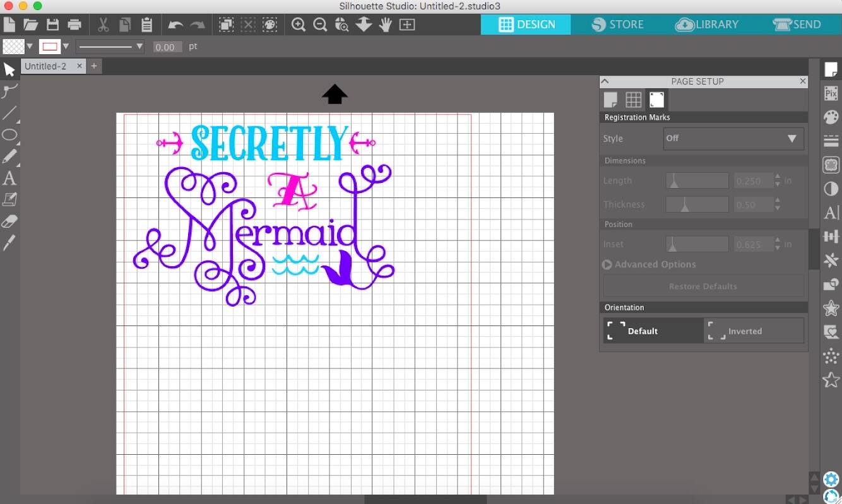Open registration marks Style dropdown
Screen dimensions: 842x504
pyautogui.click(x=733, y=139)
